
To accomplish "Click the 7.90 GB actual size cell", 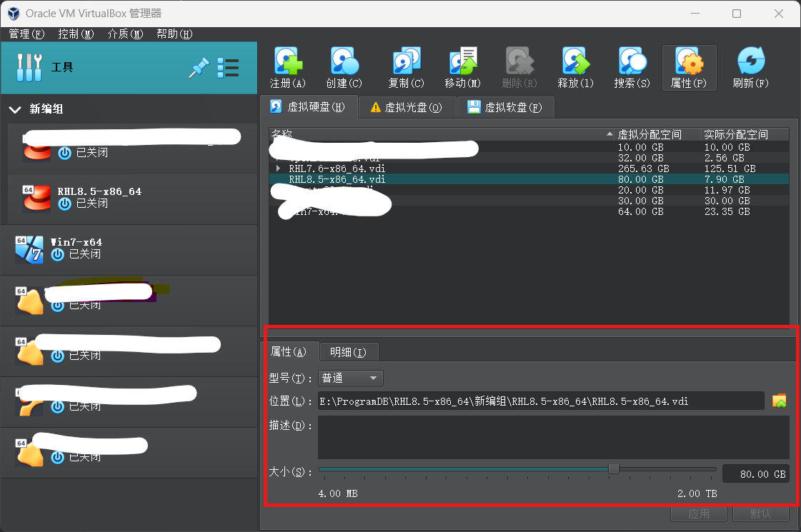I will point(725,179).
